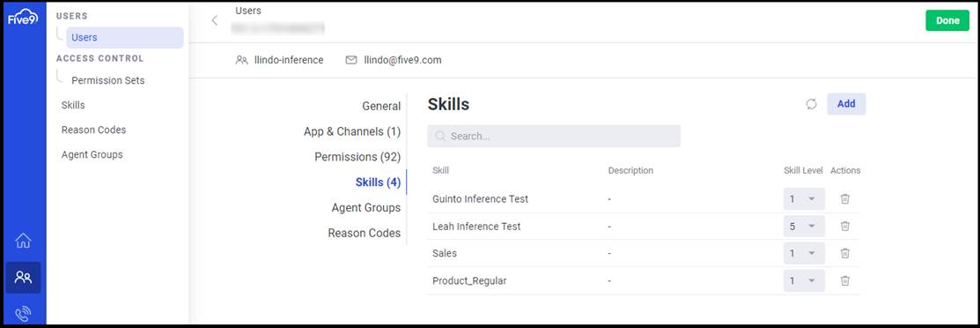
Task: Open Agent Groups in the left sidebar
Action: click(92, 154)
